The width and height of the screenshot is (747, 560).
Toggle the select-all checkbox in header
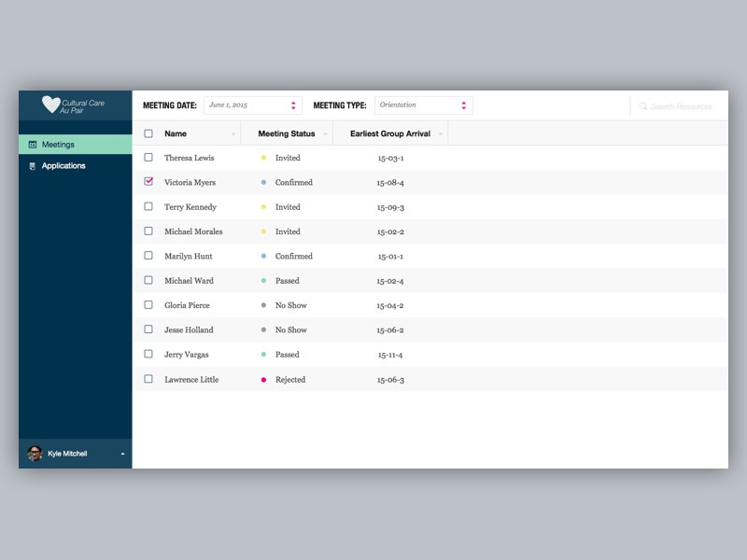pyautogui.click(x=148, y=133)
